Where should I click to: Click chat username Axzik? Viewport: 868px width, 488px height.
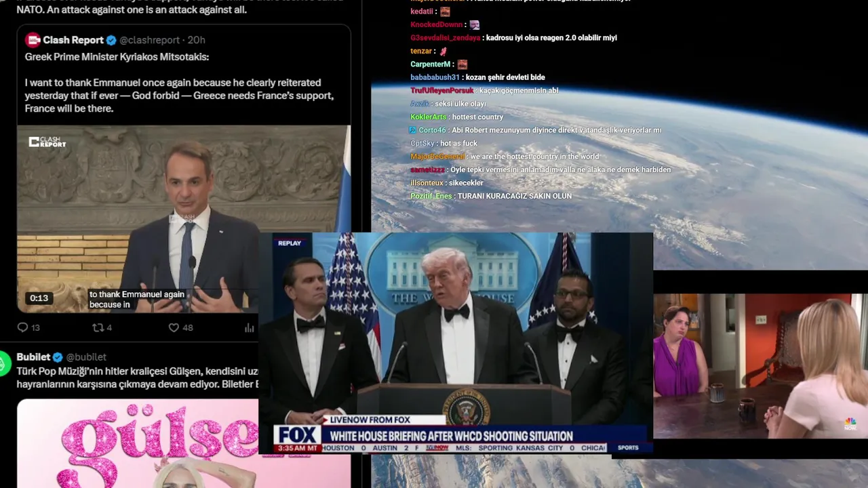[x=420, y=104]
